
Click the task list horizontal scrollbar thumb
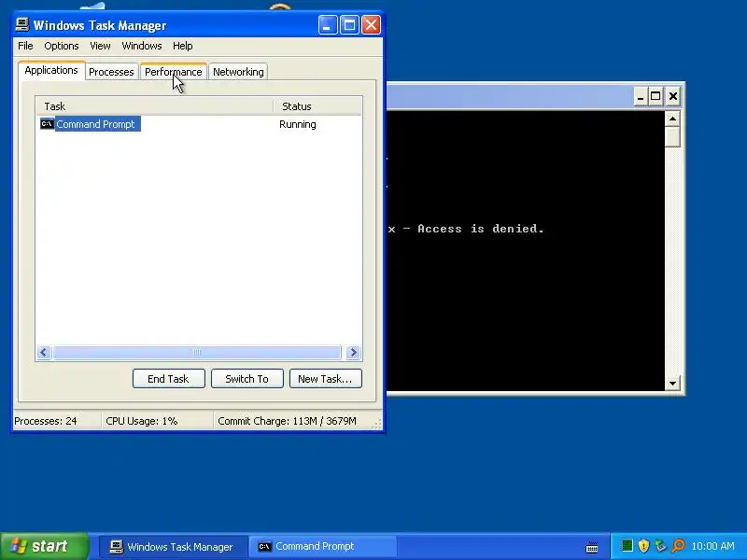[x=197, y=353]
